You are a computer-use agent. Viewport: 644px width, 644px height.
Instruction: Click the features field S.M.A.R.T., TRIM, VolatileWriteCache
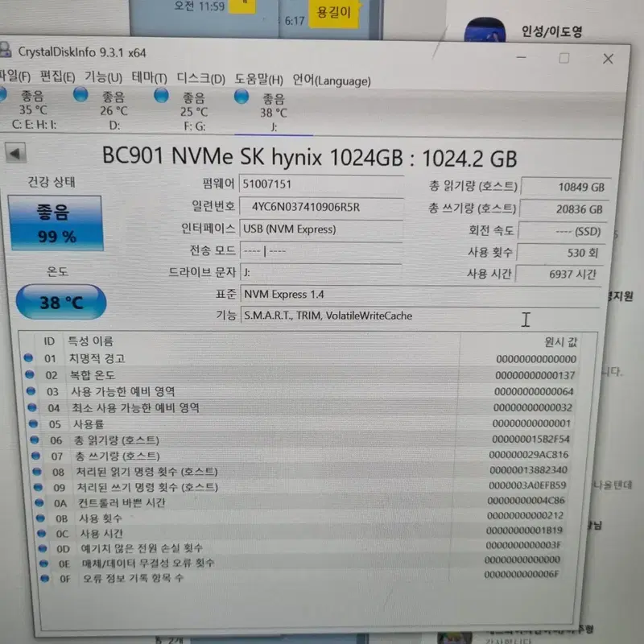(419, 316)
